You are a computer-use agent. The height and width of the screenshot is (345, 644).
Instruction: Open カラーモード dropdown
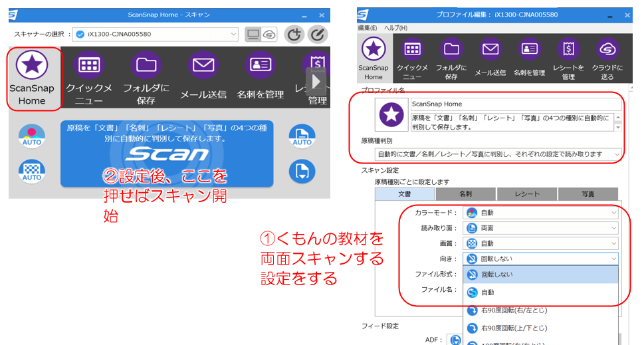point(540,213)
